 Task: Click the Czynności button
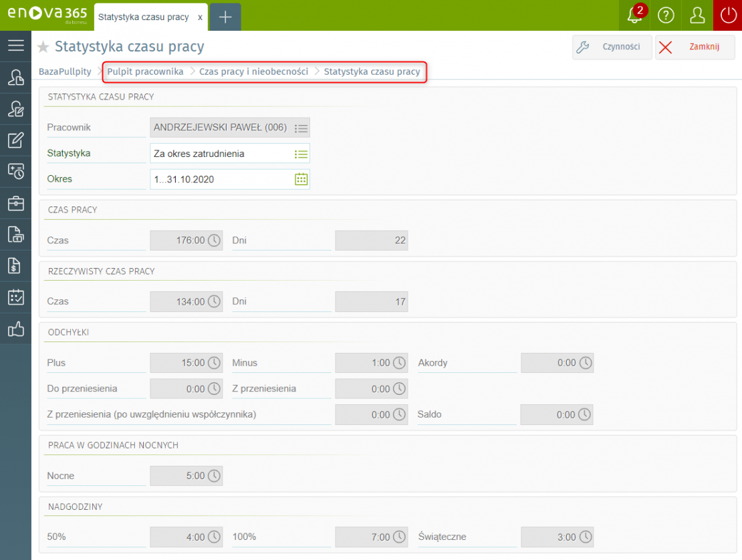coord(612,47)
